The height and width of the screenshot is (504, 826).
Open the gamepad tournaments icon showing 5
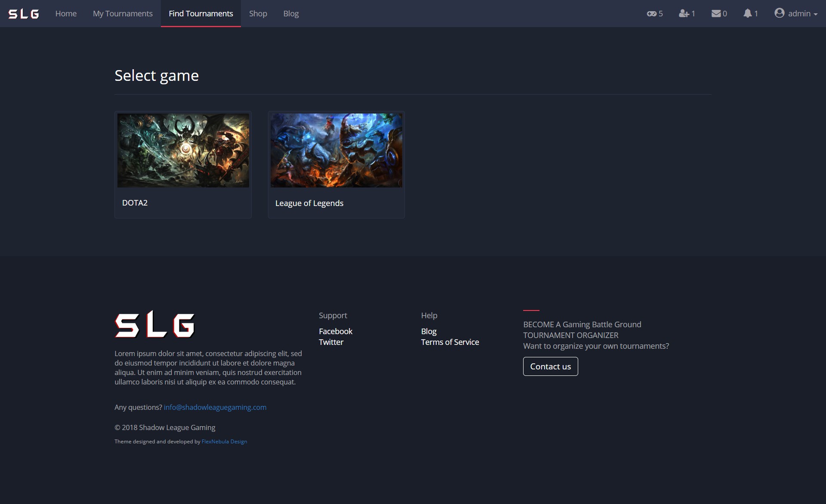651,13
